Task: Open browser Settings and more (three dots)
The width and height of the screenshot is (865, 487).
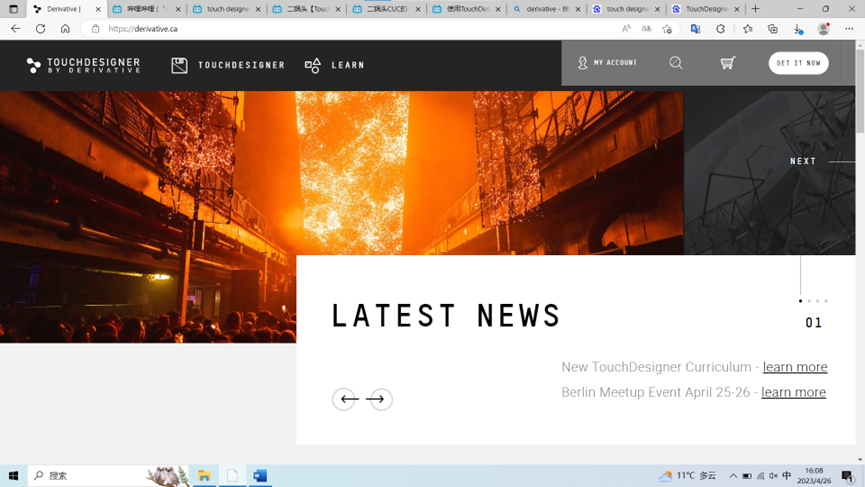Action: 849,29
